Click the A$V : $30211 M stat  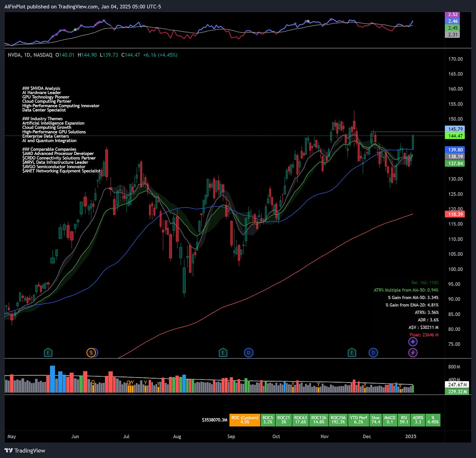[x=424, y=328]
